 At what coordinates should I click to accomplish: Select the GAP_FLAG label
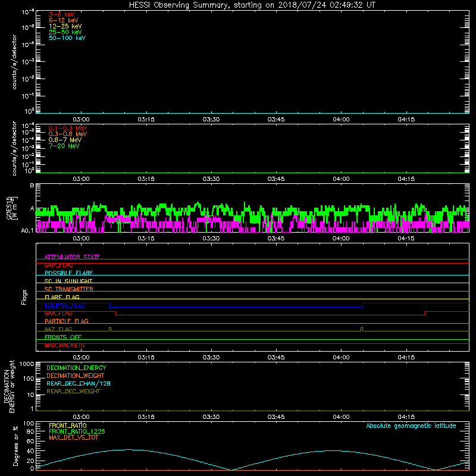58,265
